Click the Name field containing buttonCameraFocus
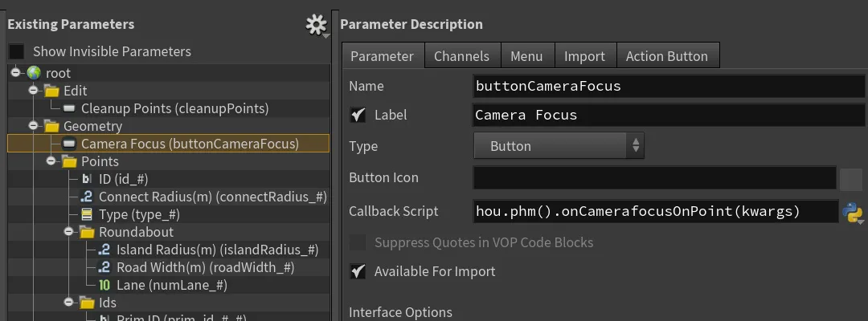Viewport: 868px width, 321px height. [x=669, y=86]
